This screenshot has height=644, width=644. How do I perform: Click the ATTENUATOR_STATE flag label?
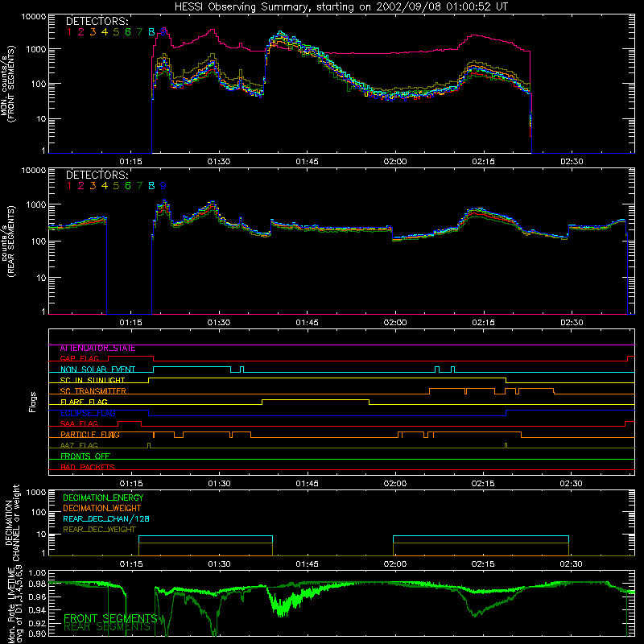[97, 349]
